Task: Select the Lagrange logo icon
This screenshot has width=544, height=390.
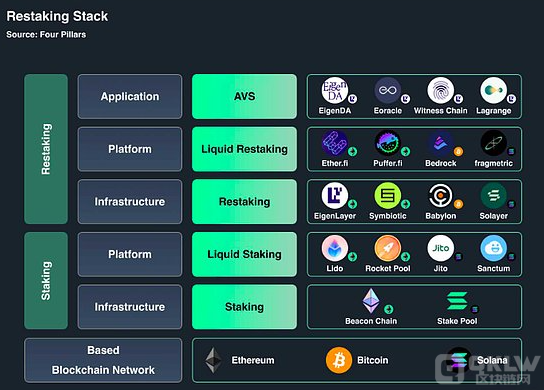Action: coord(493,90)
